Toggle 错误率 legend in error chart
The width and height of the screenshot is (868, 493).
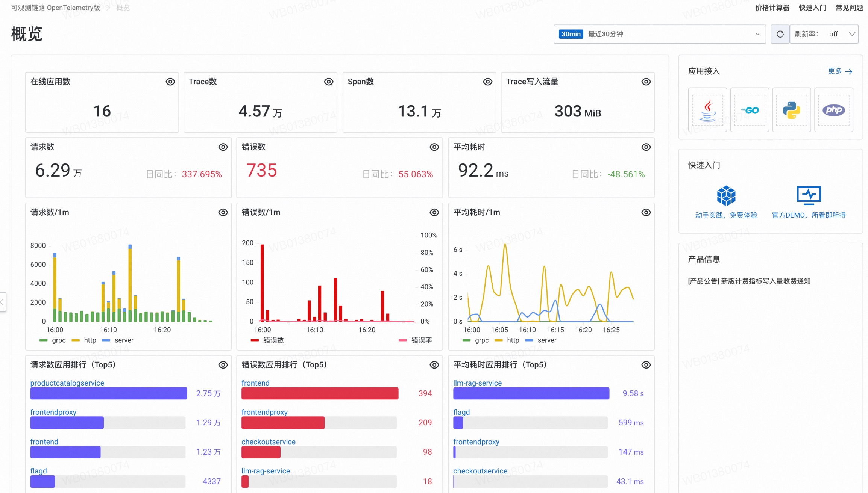click(x=415, y=340)
